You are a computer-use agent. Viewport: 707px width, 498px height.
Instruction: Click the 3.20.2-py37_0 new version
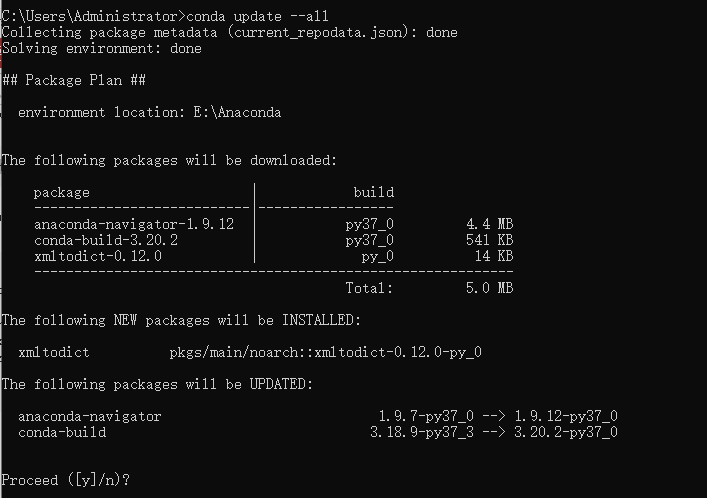(566, 432)
